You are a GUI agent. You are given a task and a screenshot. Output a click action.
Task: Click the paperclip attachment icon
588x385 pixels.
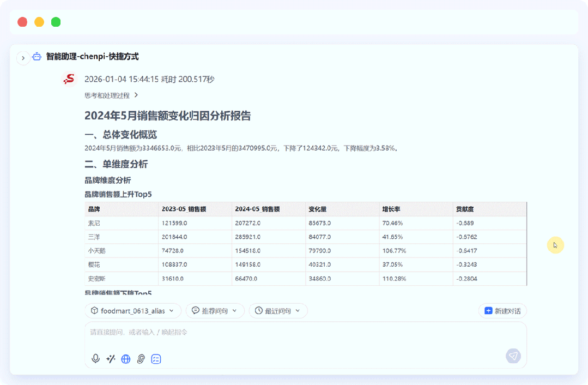pos(141,359)
